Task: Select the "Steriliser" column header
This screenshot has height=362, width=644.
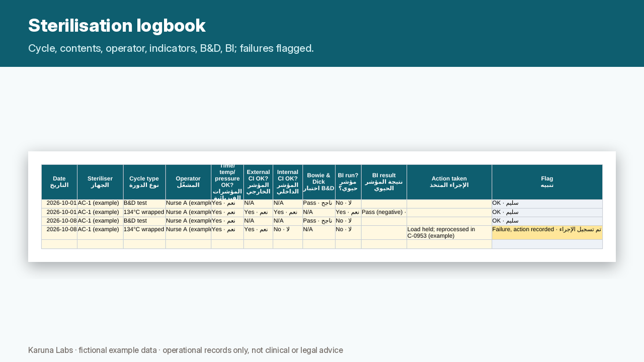Action: pos(100,182)
